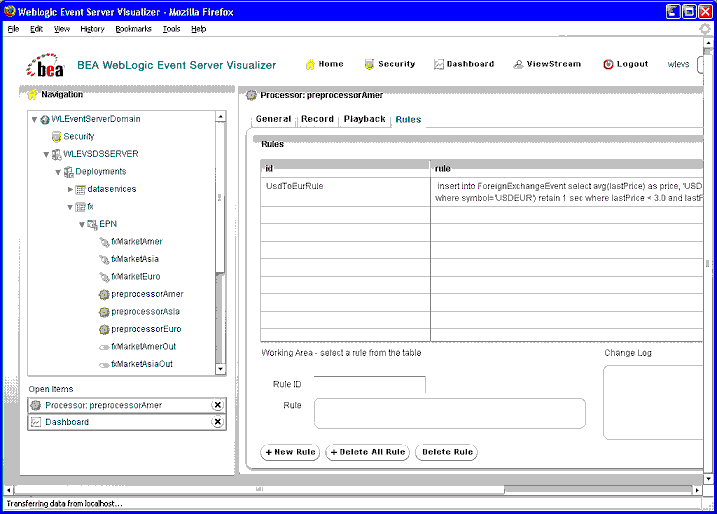Click the fx application icon
This screenshot has width=717, height=514.
coord(80,207)
